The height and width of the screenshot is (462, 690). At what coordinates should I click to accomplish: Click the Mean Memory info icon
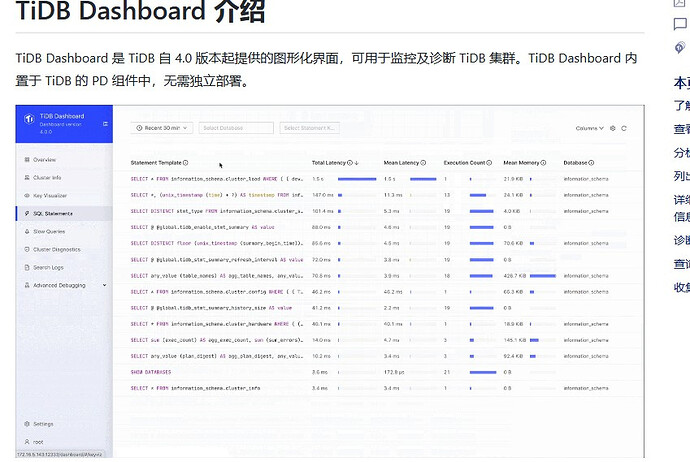point(543,163)
